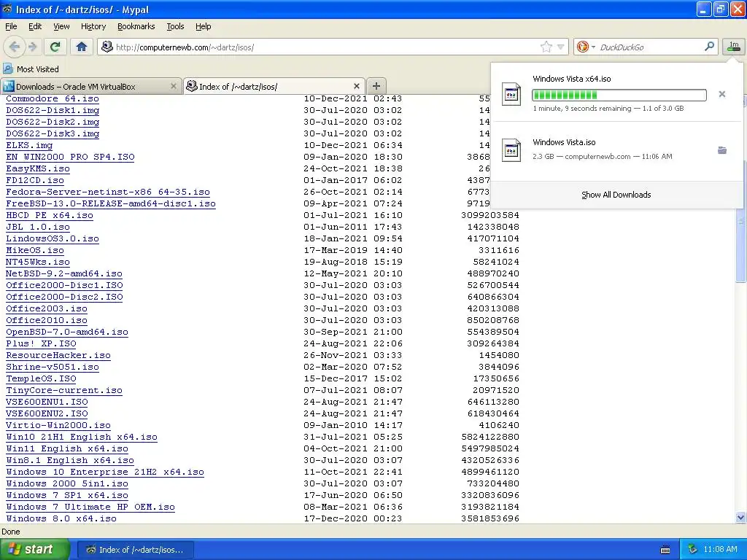
Task: Click Windows_10_Enterprise_21H2_x64.iso link
Action: [105, 472]
